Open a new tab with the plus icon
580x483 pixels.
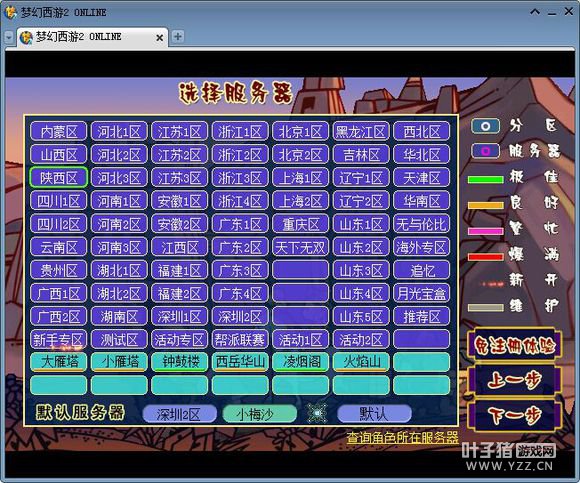178,37
